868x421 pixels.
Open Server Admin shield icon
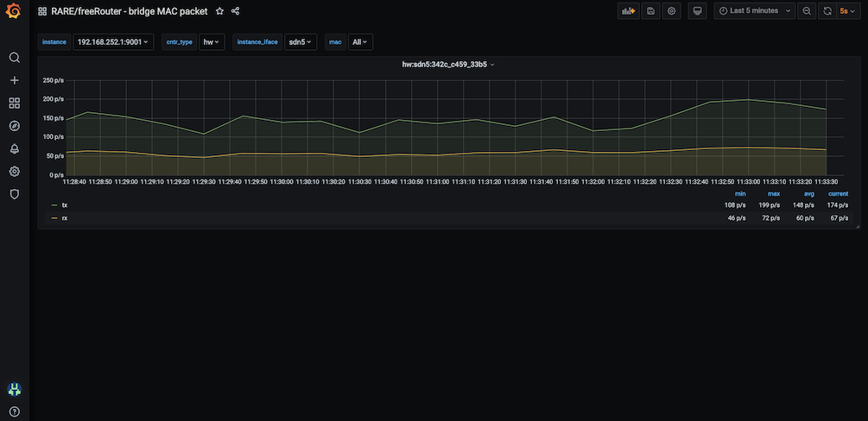click(14, 194)
